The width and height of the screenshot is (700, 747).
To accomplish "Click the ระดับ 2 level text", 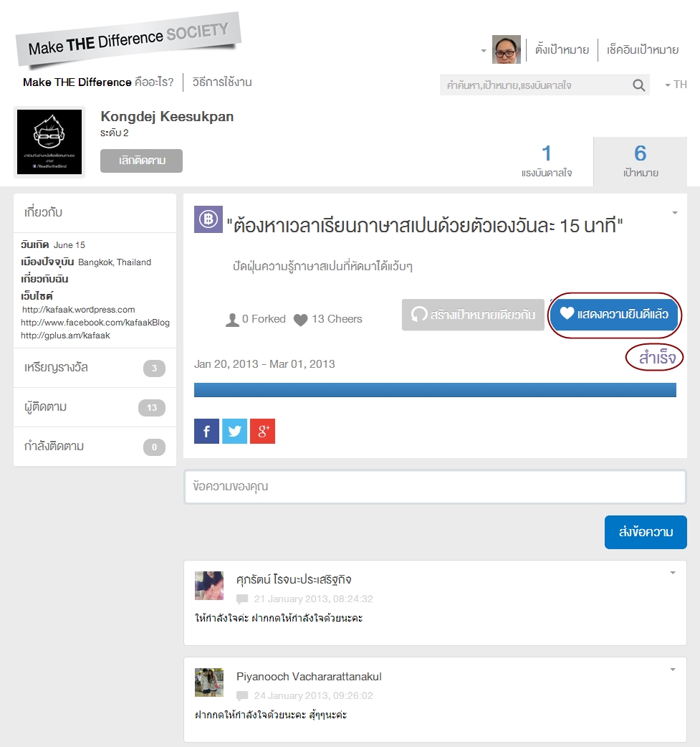I will pos(115,133).
